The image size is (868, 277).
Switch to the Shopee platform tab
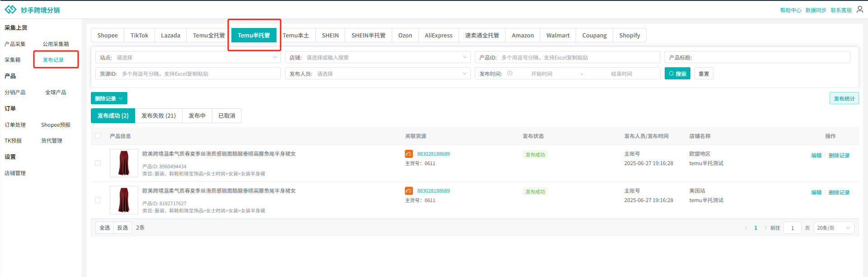(108, 35)
